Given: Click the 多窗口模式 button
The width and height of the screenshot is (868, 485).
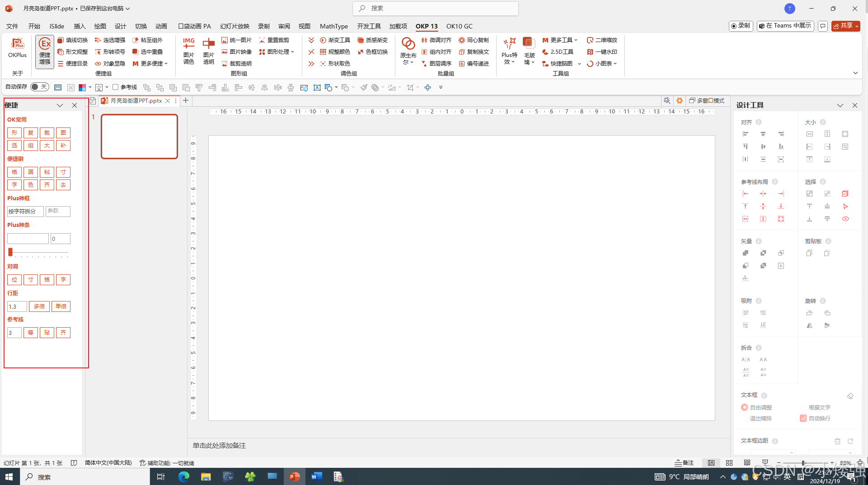Looking at the screenshot, I should (x=707, y=100).
